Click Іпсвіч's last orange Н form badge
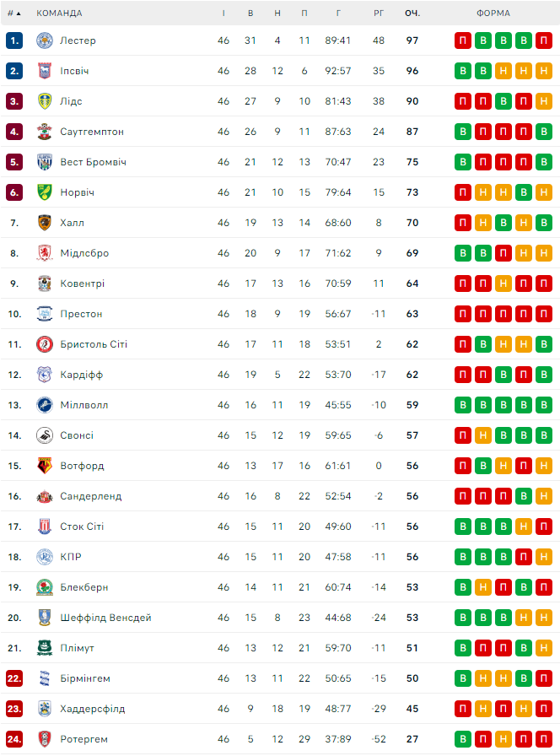Screen dimensions: 560x756 [544, 71]
